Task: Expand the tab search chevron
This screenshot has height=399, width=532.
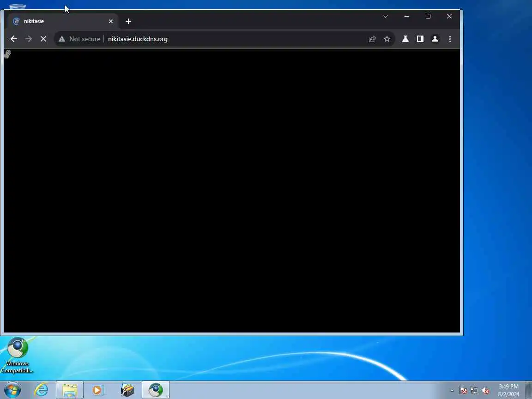Action: (386, 16)
